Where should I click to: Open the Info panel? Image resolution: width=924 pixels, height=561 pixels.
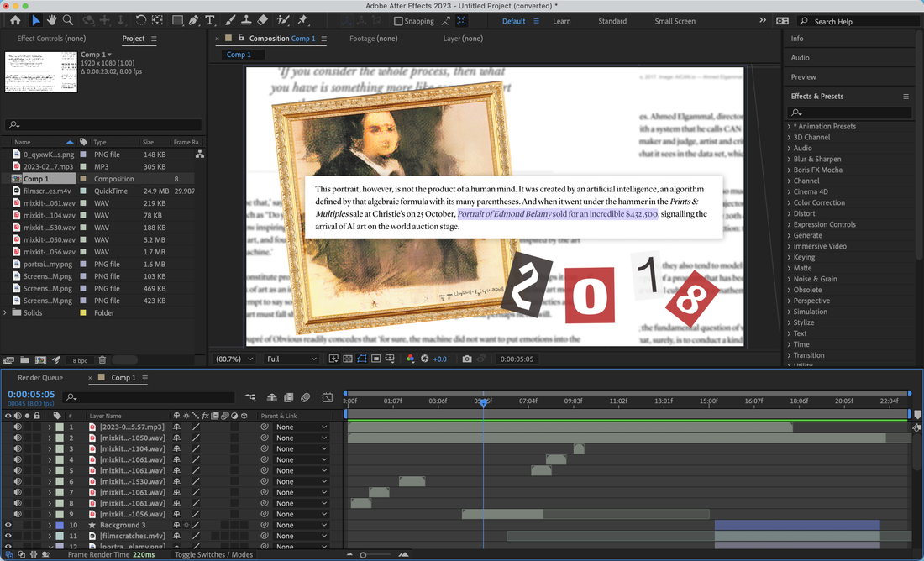point(796,39)
